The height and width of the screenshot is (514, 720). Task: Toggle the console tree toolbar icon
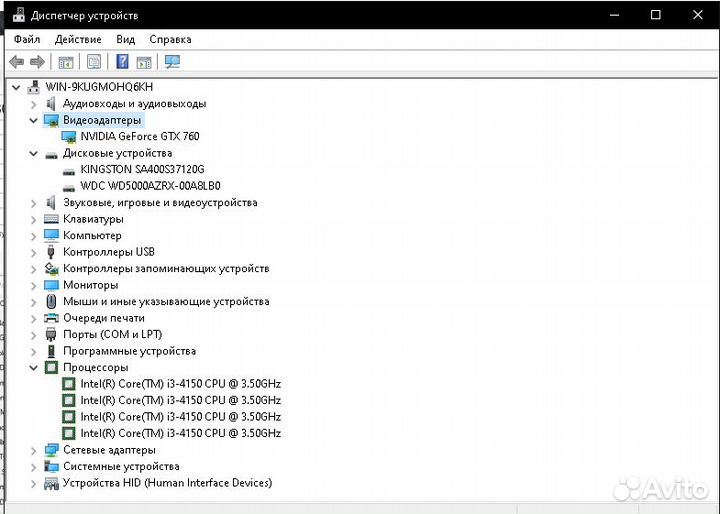tap(66, 62)
